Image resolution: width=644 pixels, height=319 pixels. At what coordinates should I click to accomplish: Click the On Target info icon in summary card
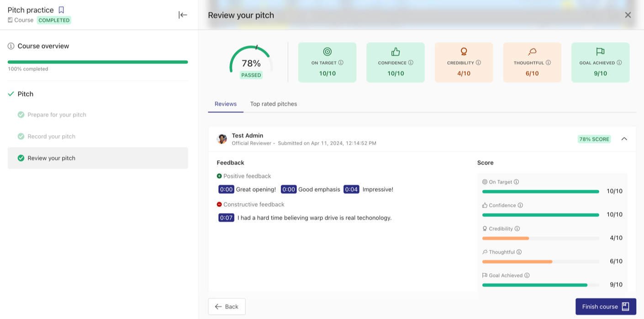pos(341,63)
